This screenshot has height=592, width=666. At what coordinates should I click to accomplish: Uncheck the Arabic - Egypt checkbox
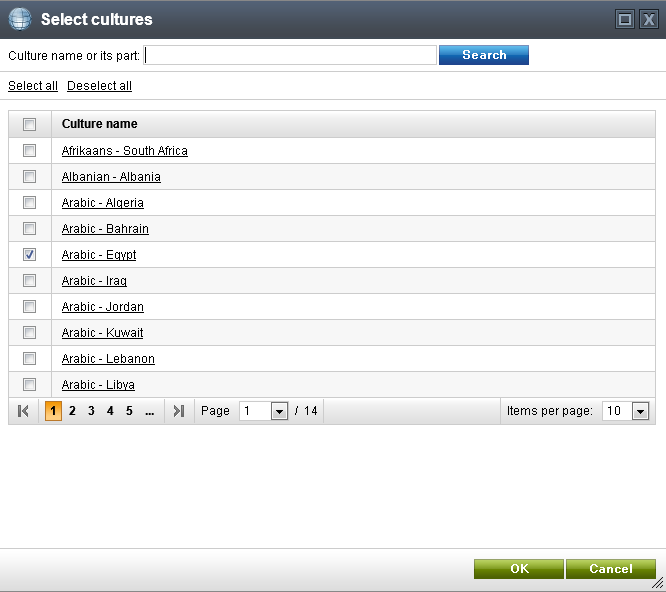click(29, 254)
